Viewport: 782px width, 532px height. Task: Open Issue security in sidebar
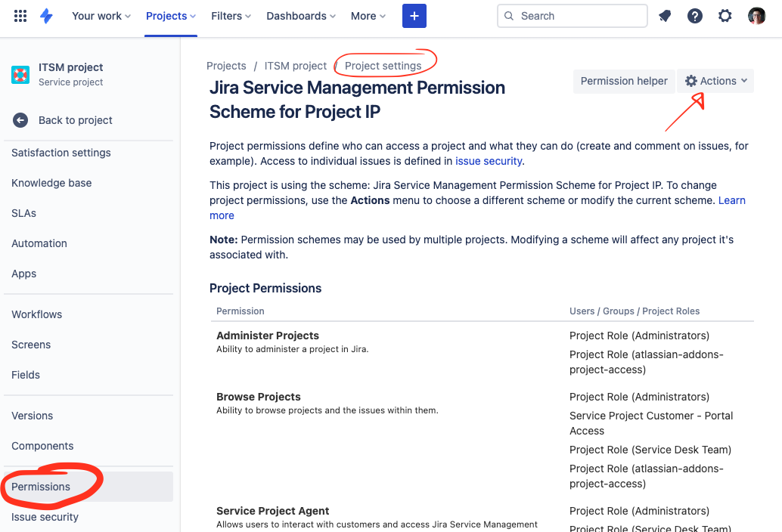click(x=45, y=517)
